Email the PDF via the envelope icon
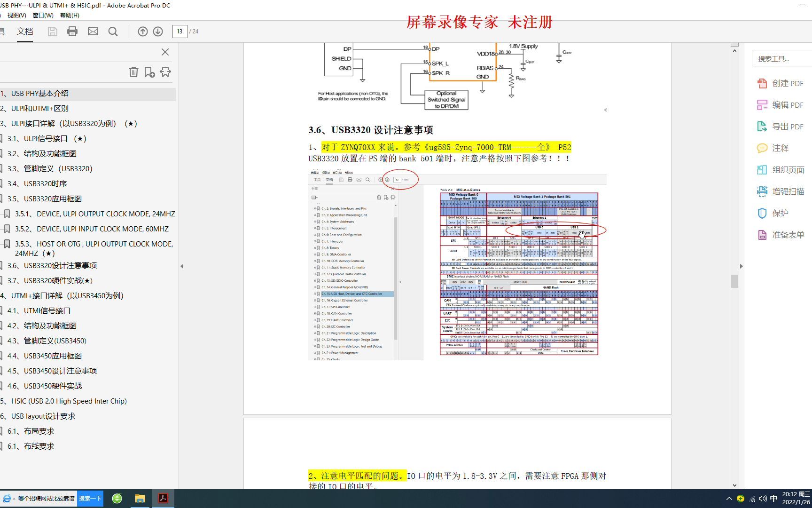 click(93, 31)
